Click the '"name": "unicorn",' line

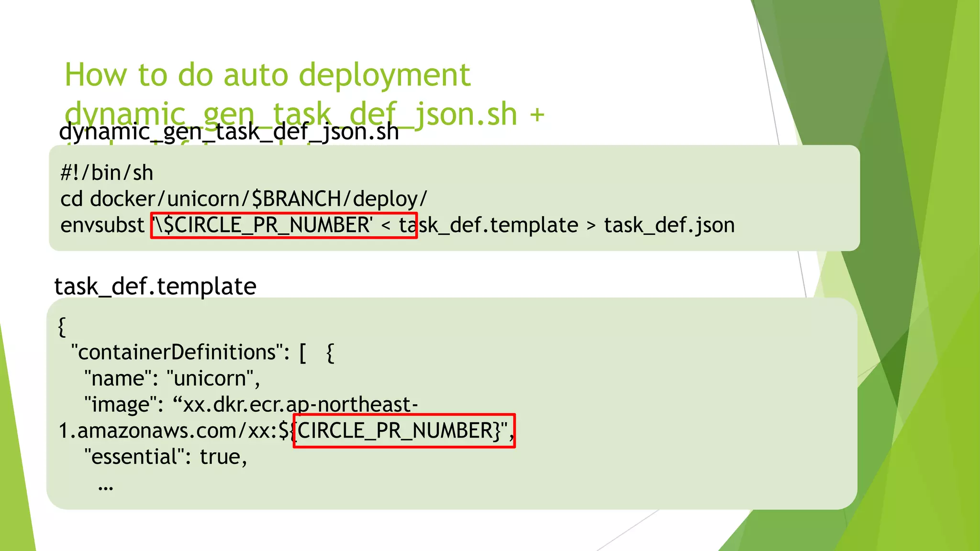click(x=172, y=378)
